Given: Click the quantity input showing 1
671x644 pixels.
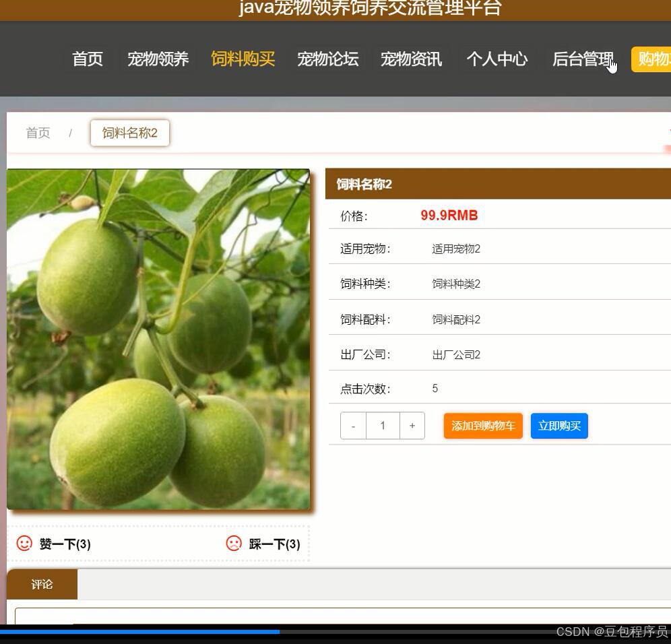Looking at the screenshot, I should [x=383, y=425].
